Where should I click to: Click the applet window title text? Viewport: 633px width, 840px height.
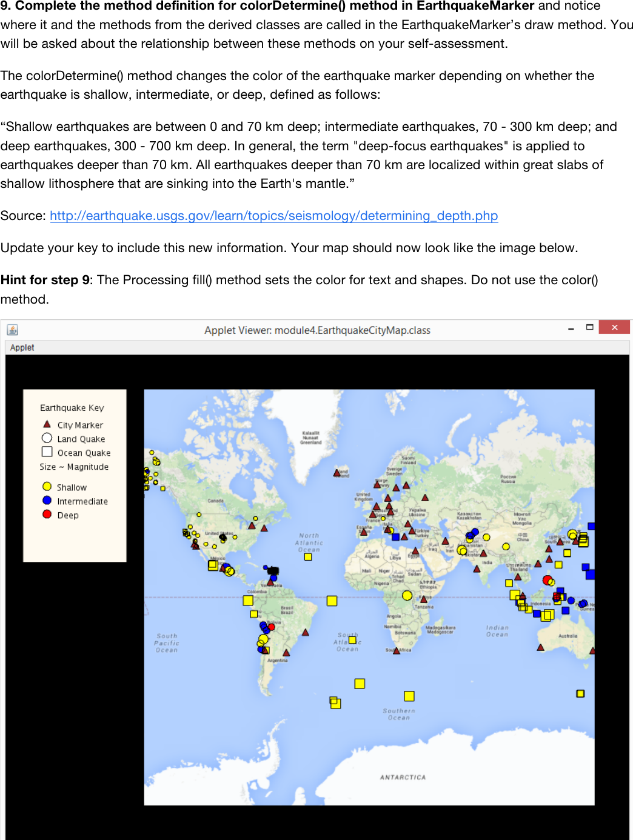point(317,330)
